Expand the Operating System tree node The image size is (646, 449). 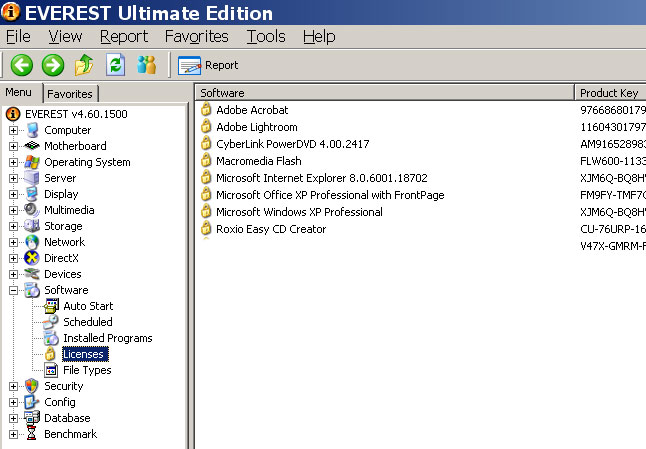tap(13, 162)
